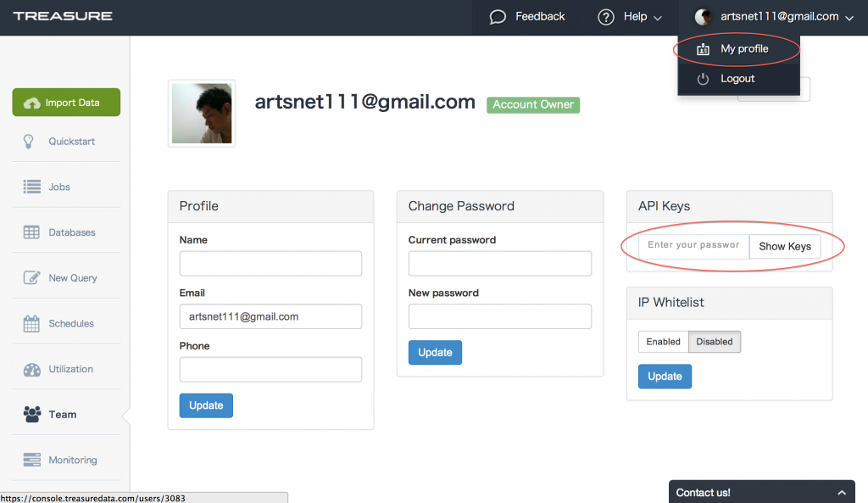868x503 pixels.
Task: Set the IP Whitelist to Disabled
Action: pos(715,342)
